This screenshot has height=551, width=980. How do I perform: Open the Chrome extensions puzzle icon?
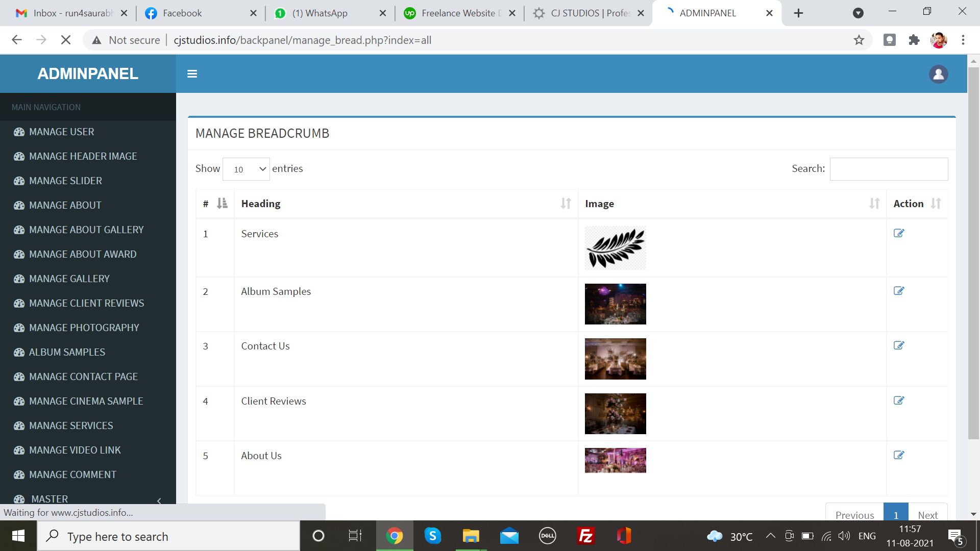tap(914, 40)
